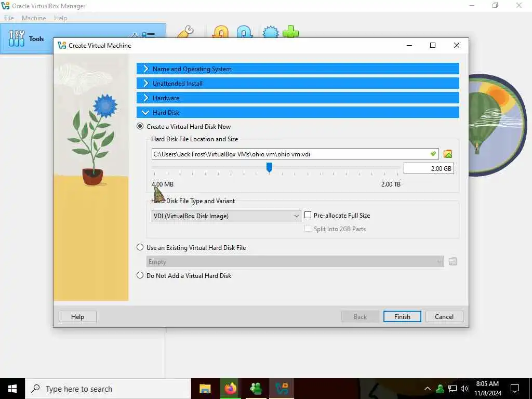
Task: Click the blue Export appliance toolbar icon
Action: coord(245,32)
